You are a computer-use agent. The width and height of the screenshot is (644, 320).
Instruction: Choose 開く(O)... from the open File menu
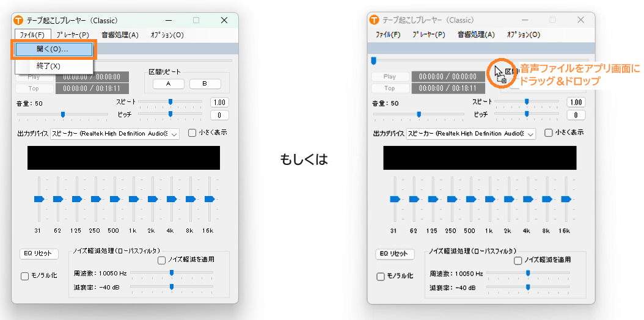(53, 49)
